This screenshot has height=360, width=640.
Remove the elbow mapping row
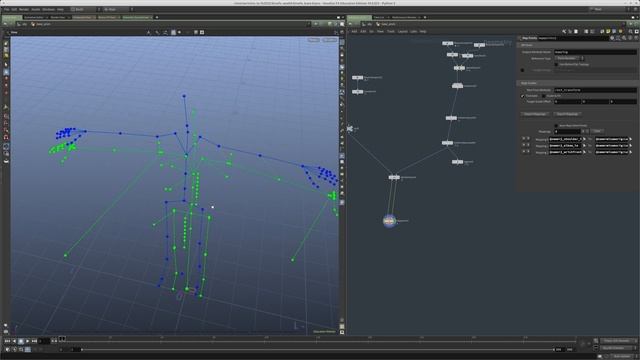[523, 145]
